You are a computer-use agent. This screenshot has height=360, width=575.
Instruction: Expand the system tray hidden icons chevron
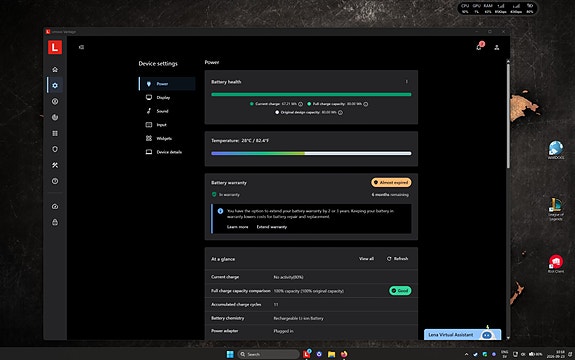coord(466,355)
